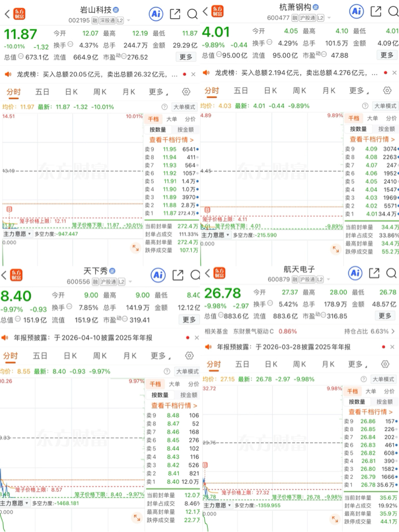Viewport: 399px width, 532px height.
Task: Select 按金额 in 航天电子 order book
Action: [384, 402]
